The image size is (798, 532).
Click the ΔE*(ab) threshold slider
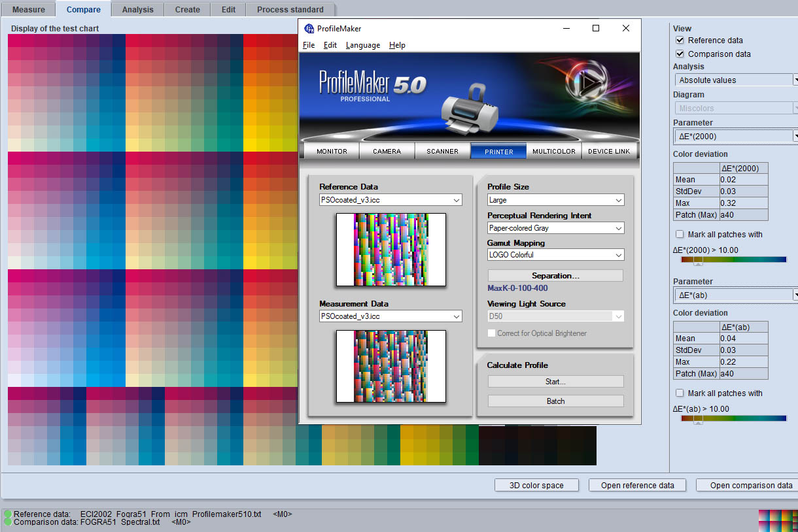click(699, 418)
